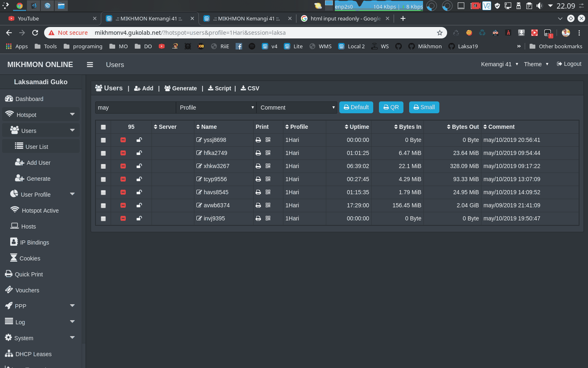Click the Small print button
This screenshot has width=588, height=368.
tap(424, 107)
